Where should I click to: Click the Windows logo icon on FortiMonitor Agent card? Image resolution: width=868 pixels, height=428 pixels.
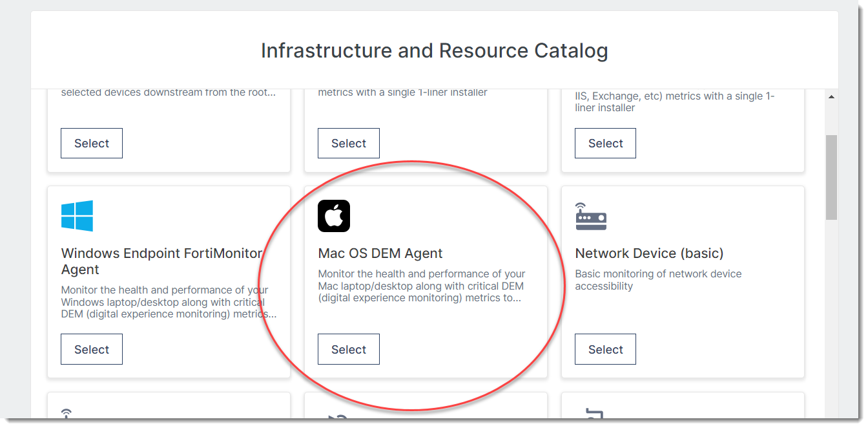pyautogui.click(x=77, y=215)
